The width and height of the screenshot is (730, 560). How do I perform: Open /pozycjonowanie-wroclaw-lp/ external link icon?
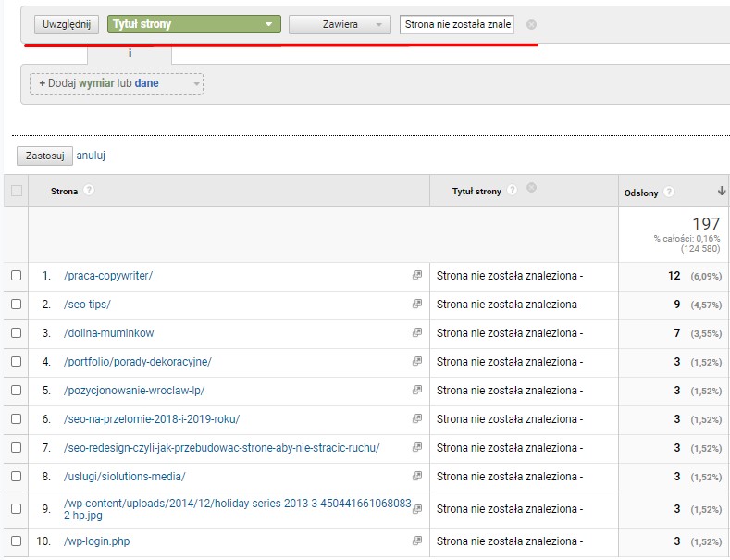(x=417, y=390)
